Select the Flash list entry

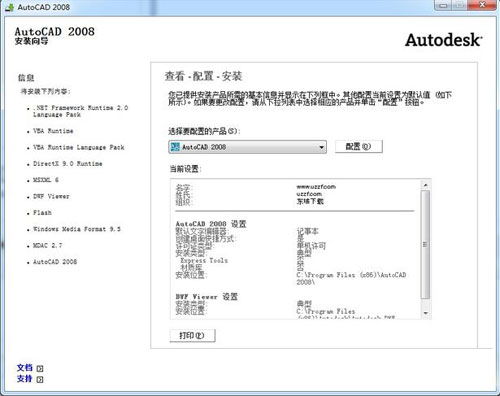pos(42,213)
